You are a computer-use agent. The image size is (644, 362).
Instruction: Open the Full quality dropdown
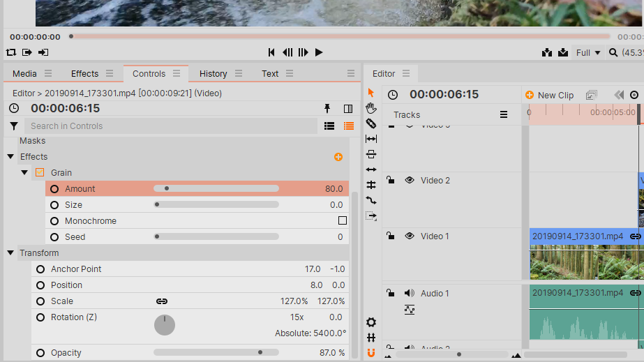point(588,52)
